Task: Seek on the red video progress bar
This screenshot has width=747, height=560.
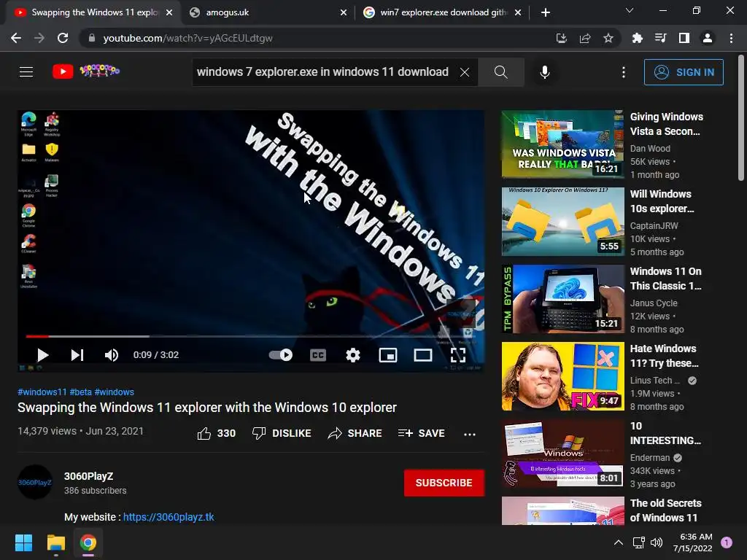Action: (x=252, y=336)
